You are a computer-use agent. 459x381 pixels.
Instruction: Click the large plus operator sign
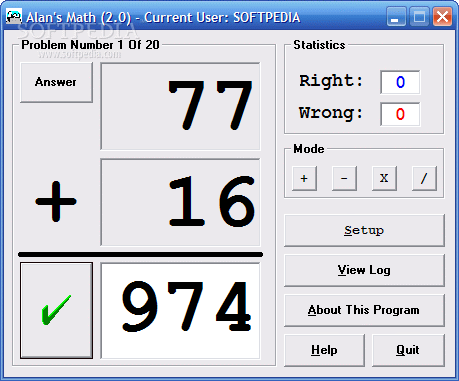(56, 201)
